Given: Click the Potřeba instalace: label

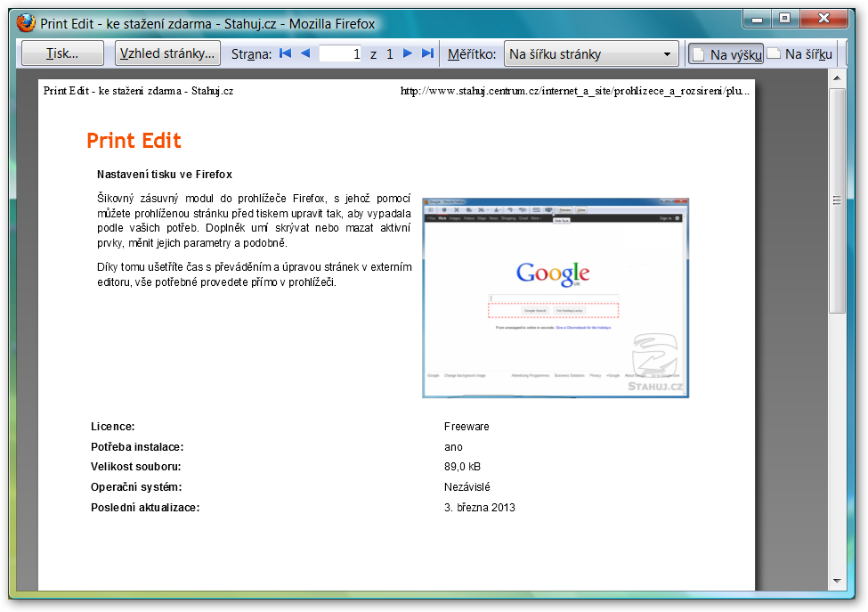Looking at the screenshot, I should pyautogui.click(x=137, y=447).
